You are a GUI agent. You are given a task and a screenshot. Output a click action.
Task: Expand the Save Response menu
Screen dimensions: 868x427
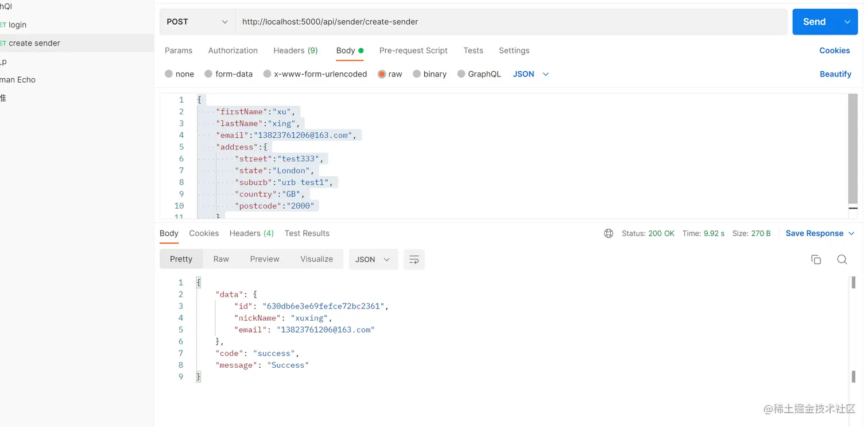pyautogui.click(x=820, y=233)
